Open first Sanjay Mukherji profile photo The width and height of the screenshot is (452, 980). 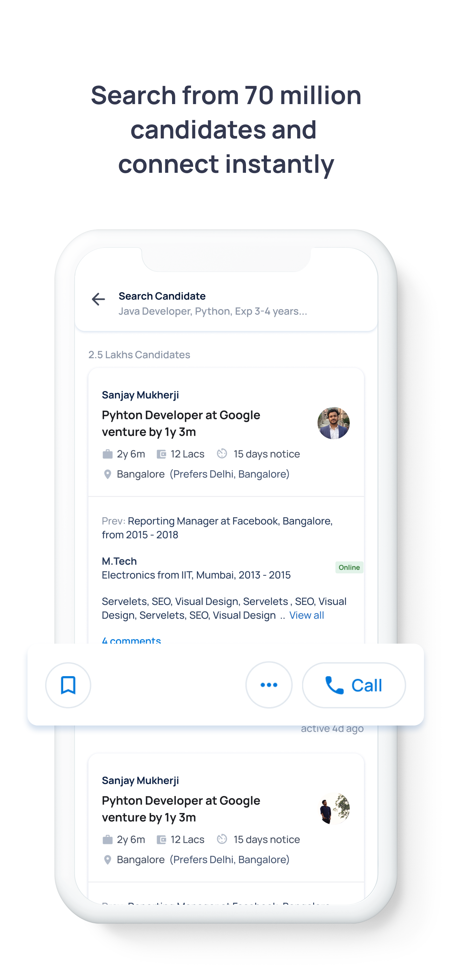click(333, 423)
